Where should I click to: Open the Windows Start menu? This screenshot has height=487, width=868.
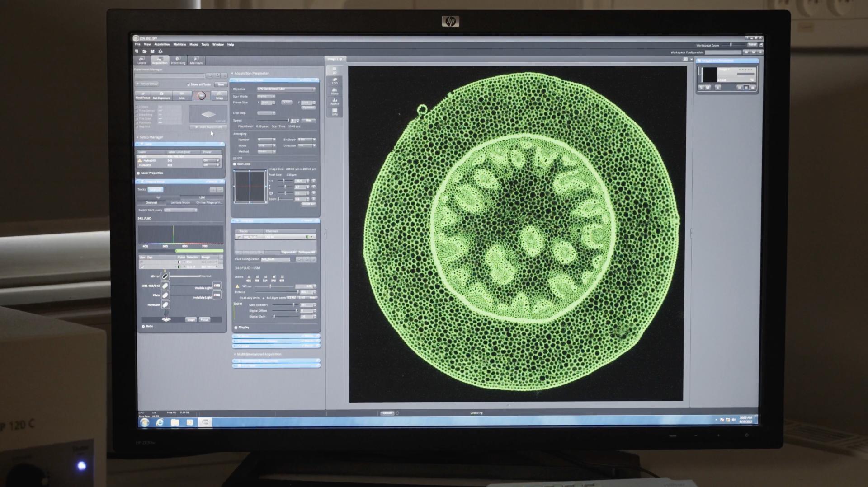tap(145, 422)
